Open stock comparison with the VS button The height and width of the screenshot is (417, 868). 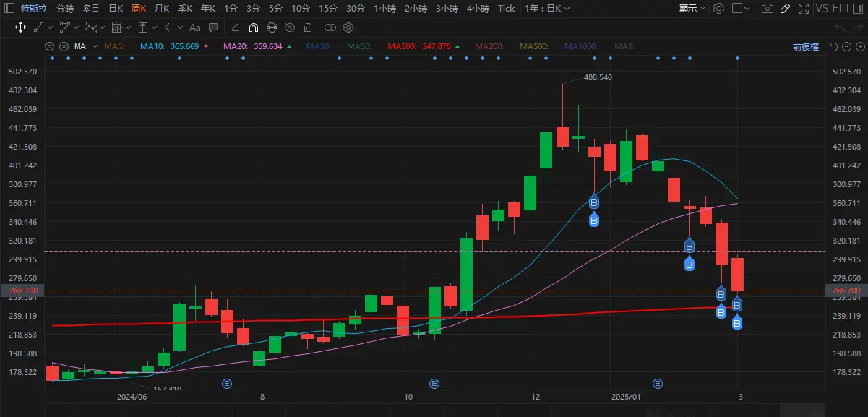click(822, 8)
